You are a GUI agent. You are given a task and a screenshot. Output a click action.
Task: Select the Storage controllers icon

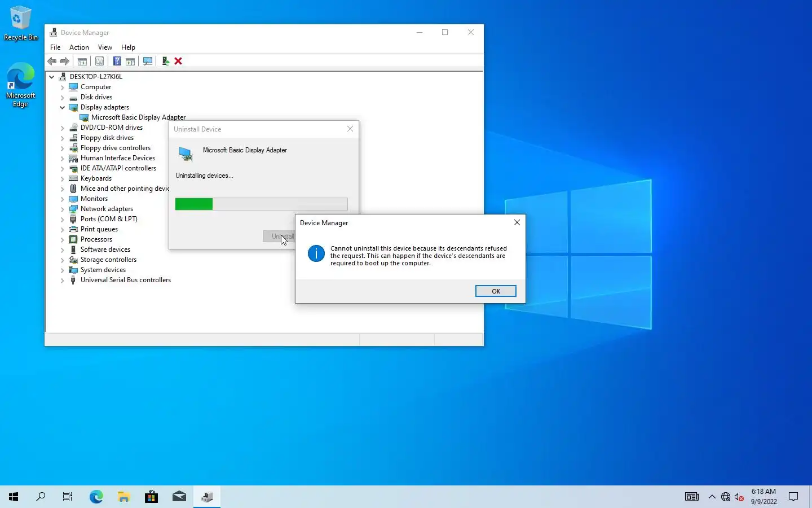point(73,260)
